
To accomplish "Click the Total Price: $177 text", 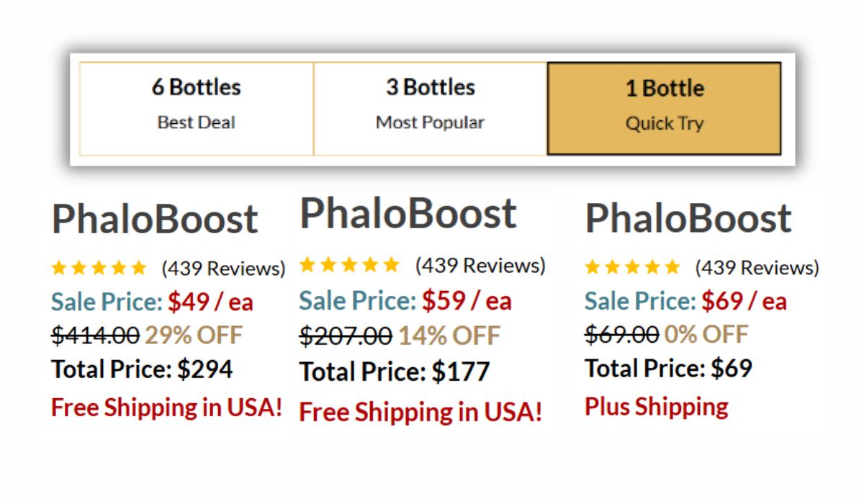I will pos(395,372).
